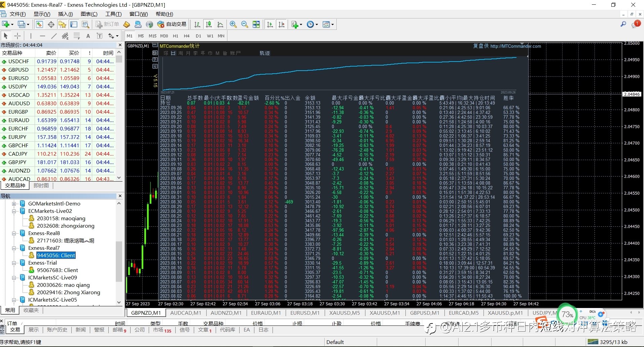Switch to the AUDCAD,M1 chart tab
This screenshot has height=347, width=644.
186,313
